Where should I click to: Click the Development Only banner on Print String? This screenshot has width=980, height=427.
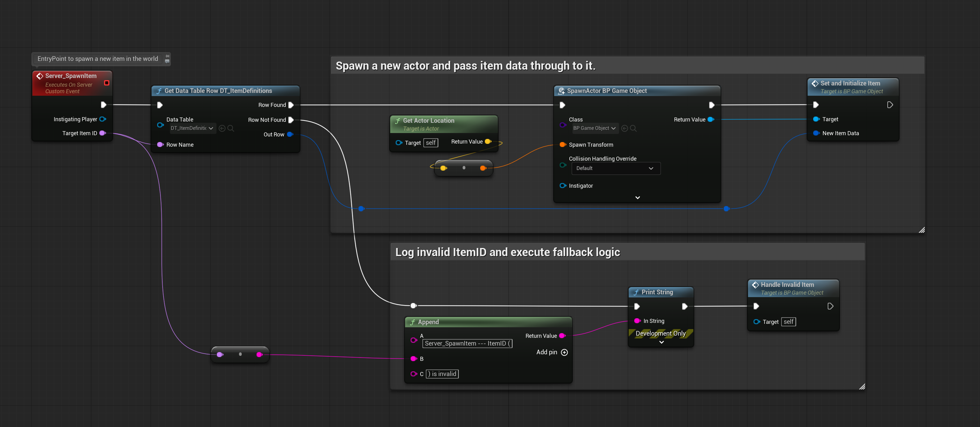[x=661, y=333]
